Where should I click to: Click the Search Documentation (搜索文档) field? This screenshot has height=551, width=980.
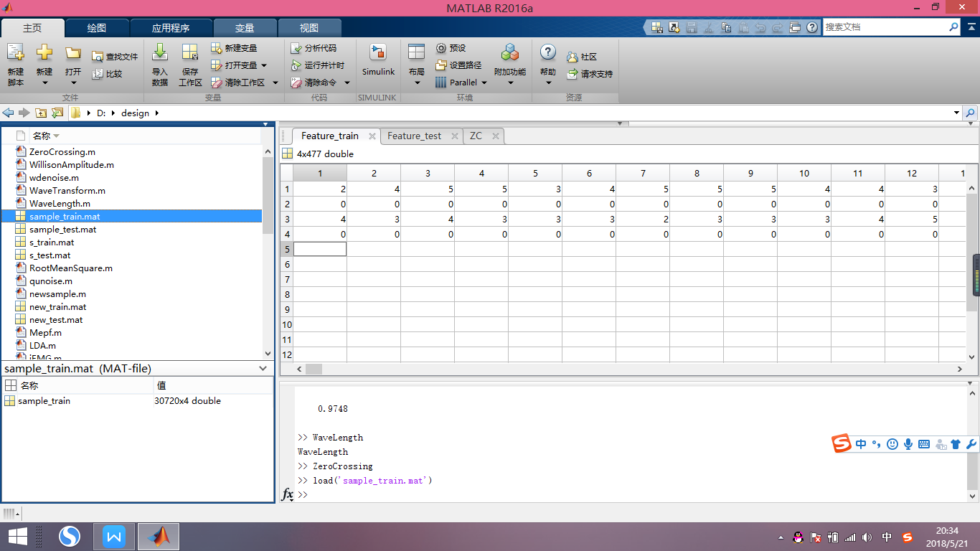(884, 27)
